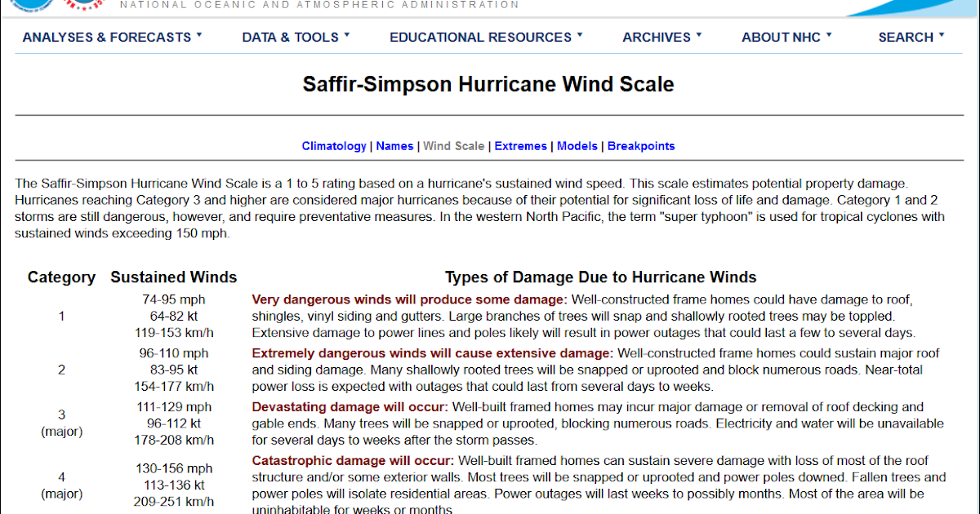Visit the Extremes page
This screenshot has height=514, width=980.
(x=520, y=145)
